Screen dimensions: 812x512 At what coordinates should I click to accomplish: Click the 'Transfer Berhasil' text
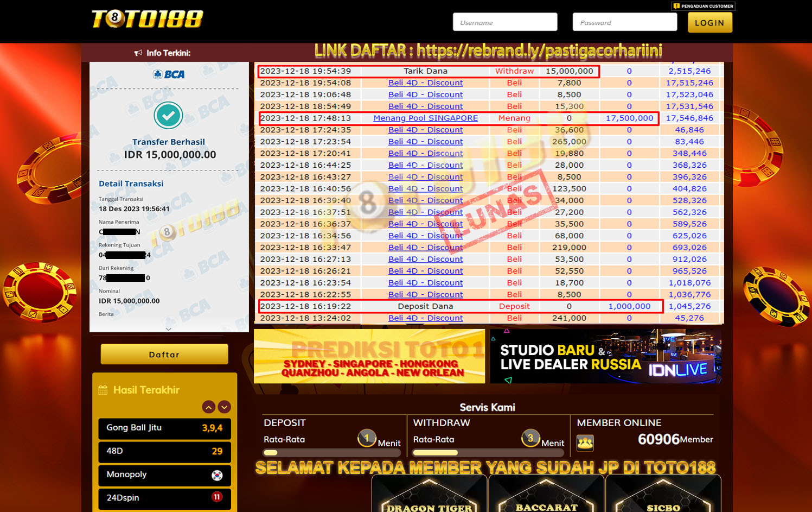pyautogui.click(x=169, y=142)
